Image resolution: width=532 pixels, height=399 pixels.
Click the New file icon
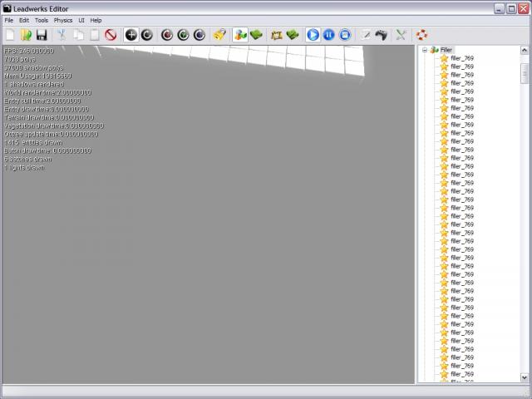click(x=10, y=35)
